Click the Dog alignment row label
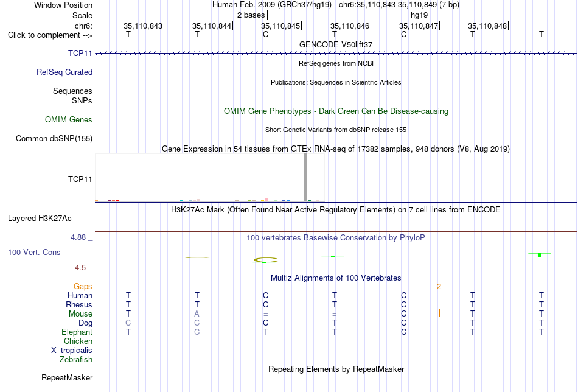This screenshot has height=392, width=578. click(x=86, y=323)
